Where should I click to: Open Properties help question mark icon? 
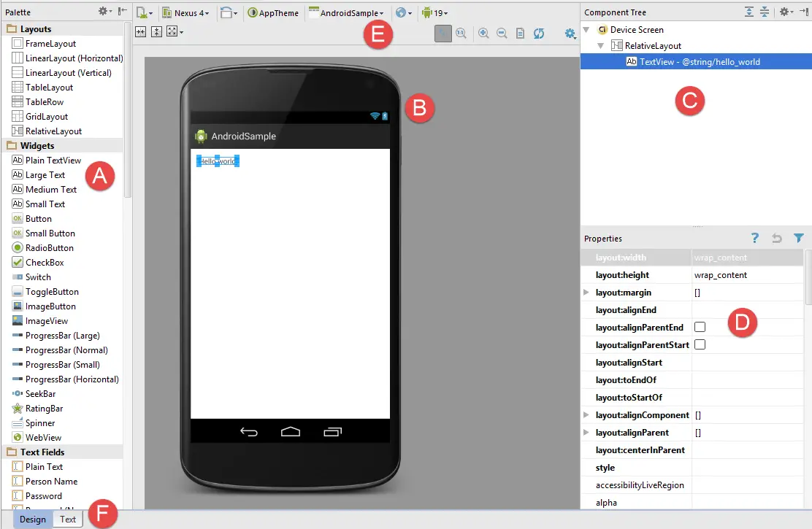[755, 238]
